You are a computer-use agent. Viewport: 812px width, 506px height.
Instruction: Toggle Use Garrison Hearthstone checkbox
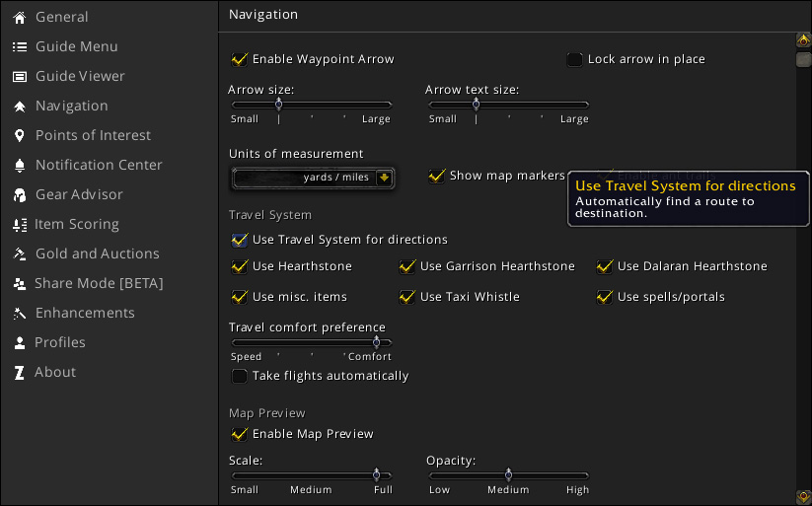tap(407, 266)
